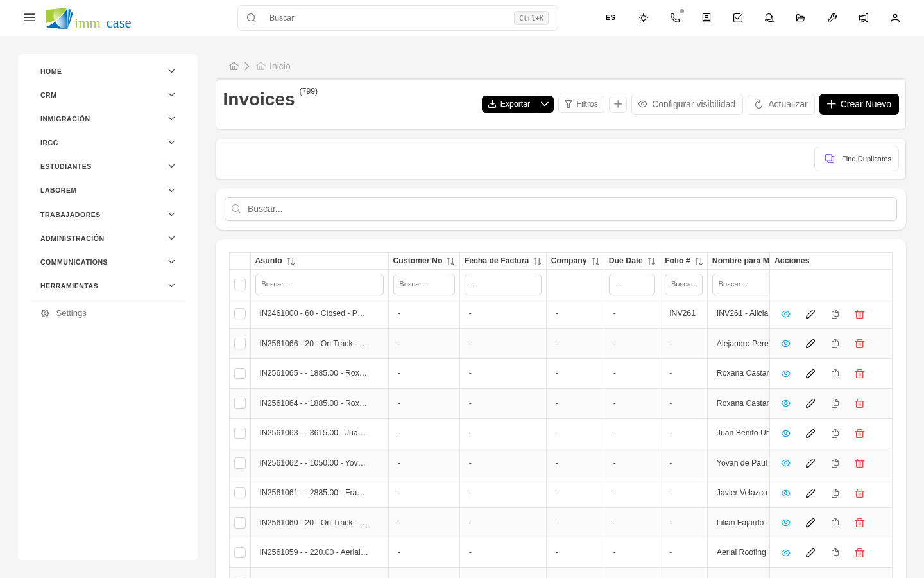Screen dimensions: 924x578
Task: Open the tasks checkbox icon in header
Action: (x=738, y=18)
